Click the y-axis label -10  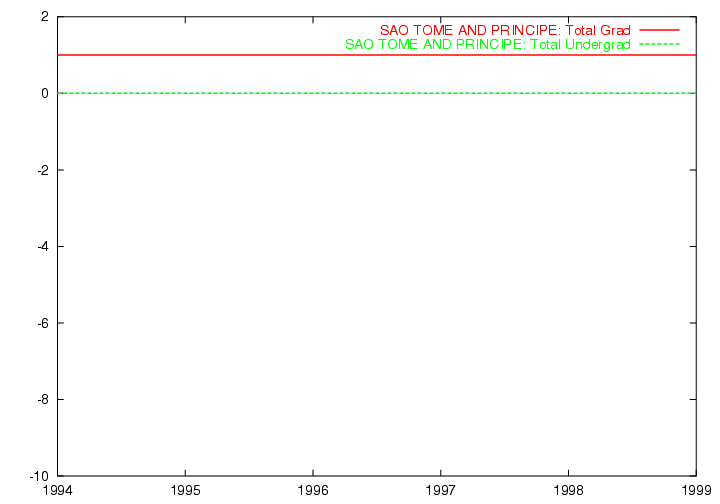point(39,476)
